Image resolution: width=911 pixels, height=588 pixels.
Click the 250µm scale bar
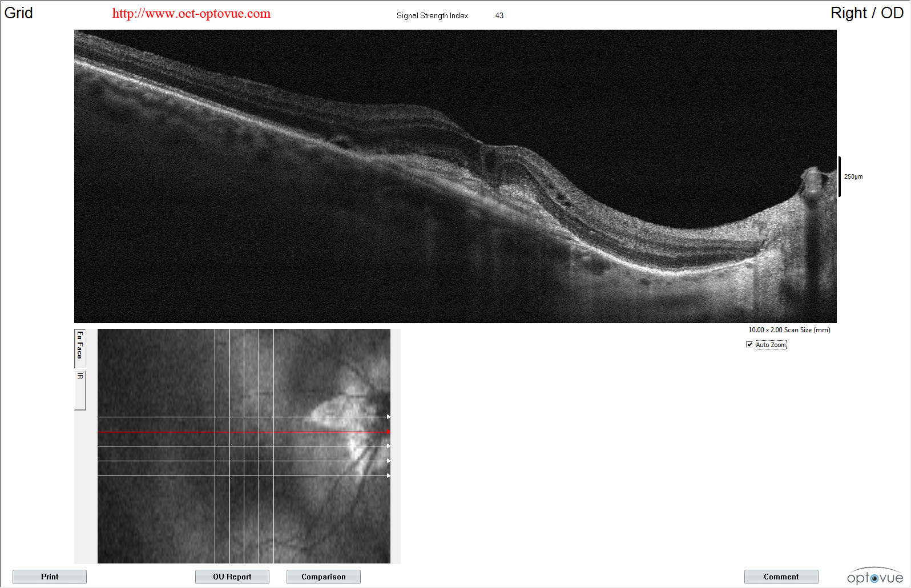tap(840, 176)
